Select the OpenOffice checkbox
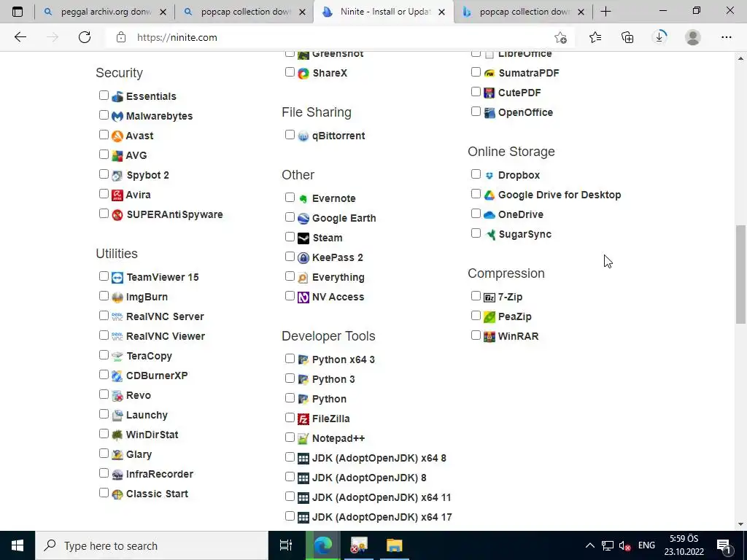Viewport: 747px width, 560px height. (476, 112)
